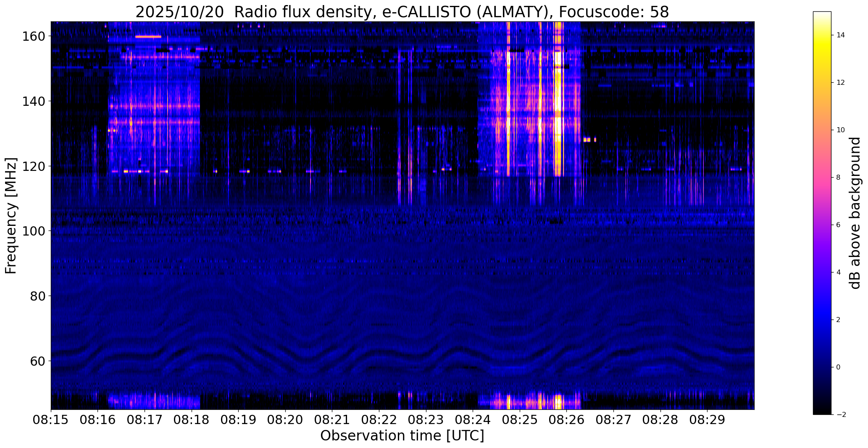868x448 pixels.
Task: Click the 60 frequency tick label
Action: (38, 361)
